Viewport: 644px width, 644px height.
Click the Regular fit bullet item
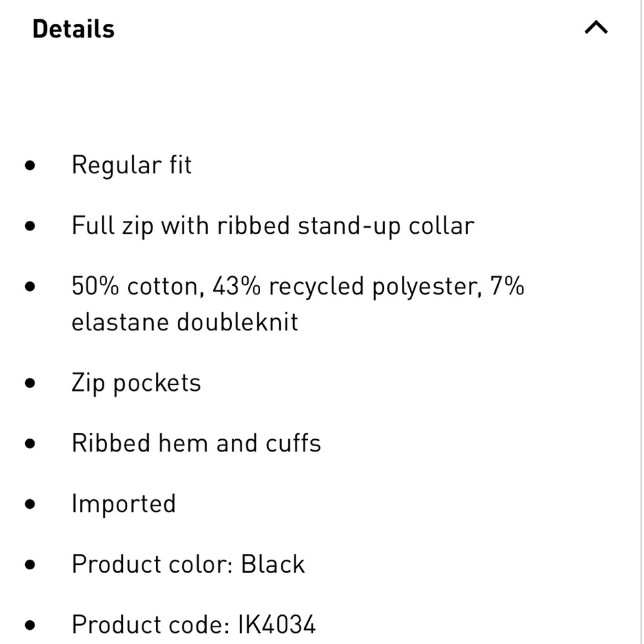click(x=131, y=165)
